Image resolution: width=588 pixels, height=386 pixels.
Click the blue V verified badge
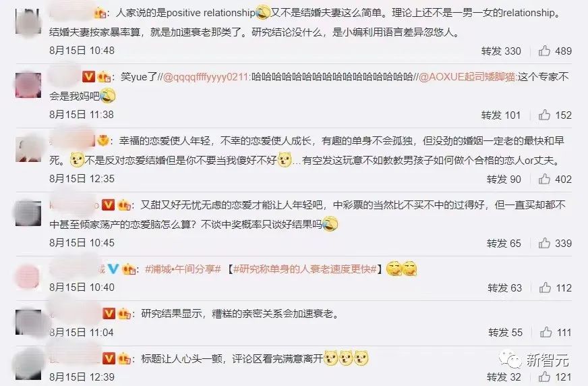(x=113, y=269)
